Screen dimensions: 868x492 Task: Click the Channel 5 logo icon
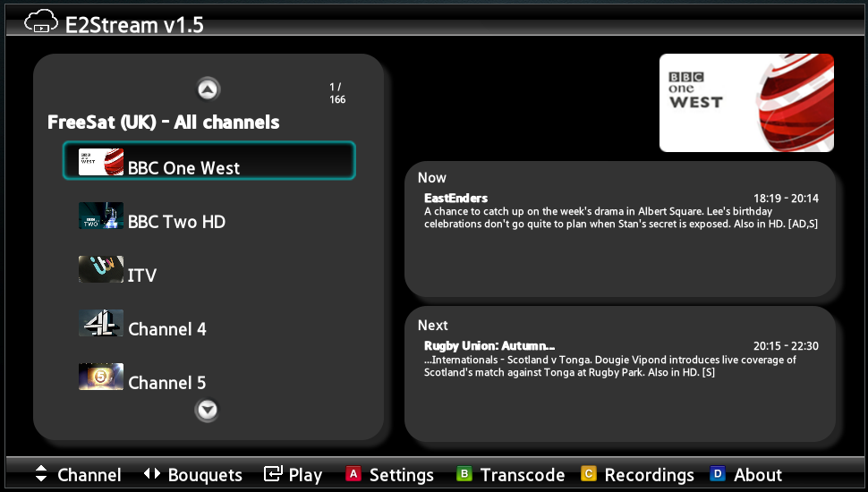point(101,377)
